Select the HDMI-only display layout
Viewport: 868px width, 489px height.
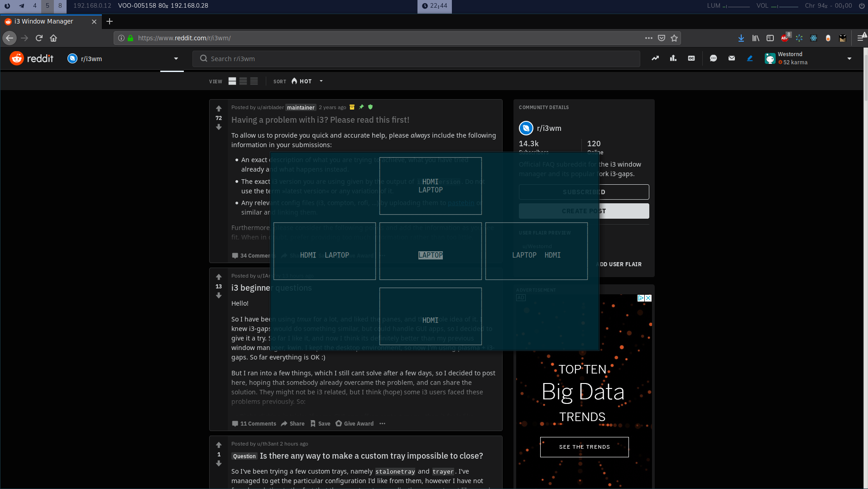coord(430,316)
